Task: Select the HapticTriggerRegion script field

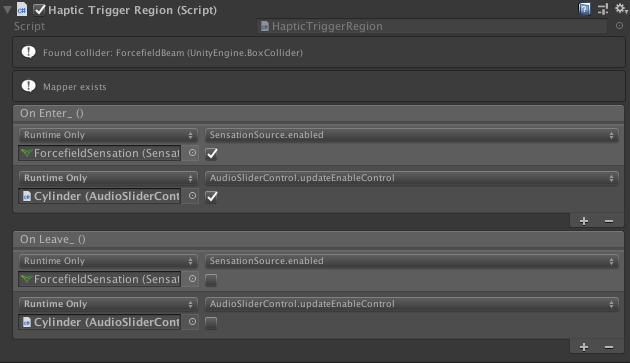Action: (432, 26)
